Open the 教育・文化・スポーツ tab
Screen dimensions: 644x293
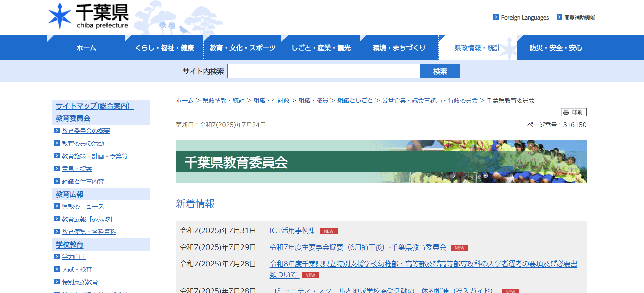pyautogui.click(x=242, y=48)
